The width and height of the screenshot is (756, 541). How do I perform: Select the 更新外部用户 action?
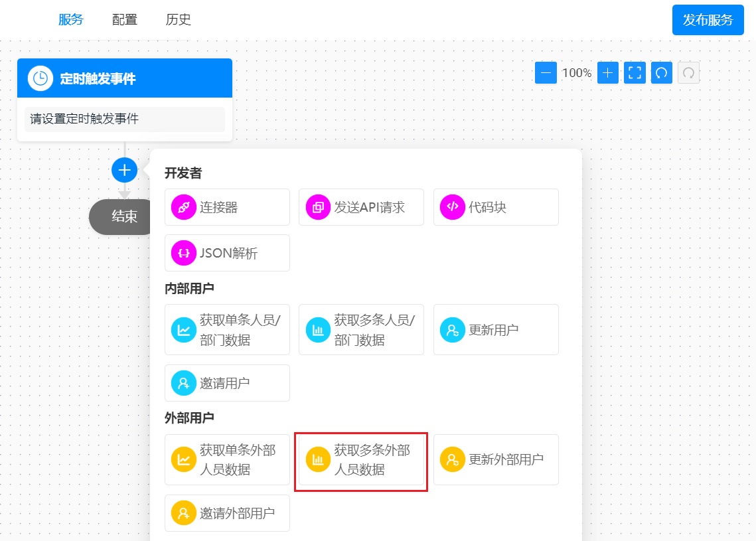click(x=496, y=459)
